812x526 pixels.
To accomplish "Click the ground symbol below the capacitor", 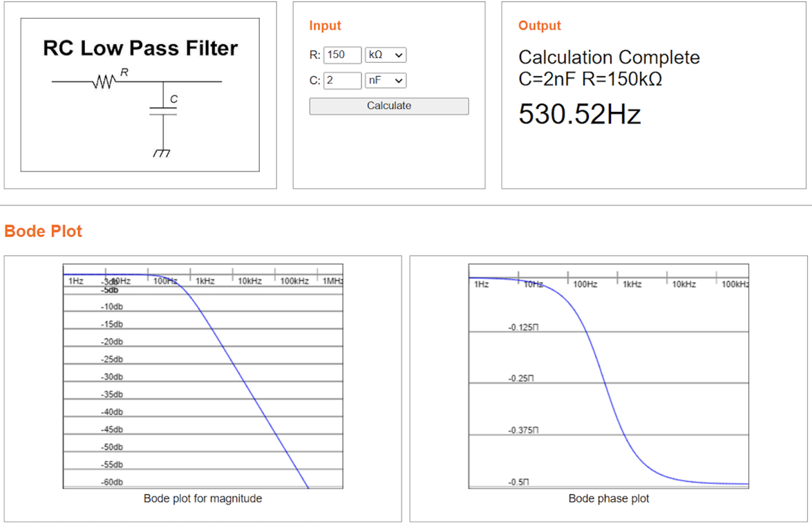I will pos(163,152).
